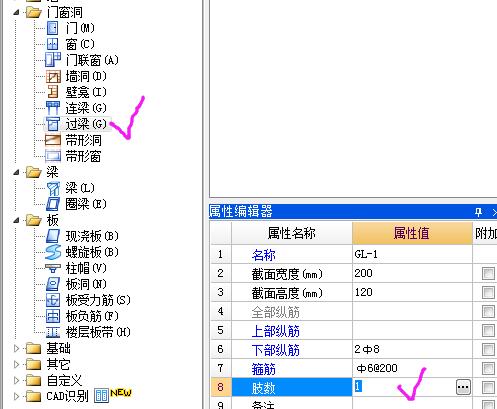Select the 其它 tree folder label
This screenshot has width=497, height=409.
pyautogui.click(x=58, y=364)
